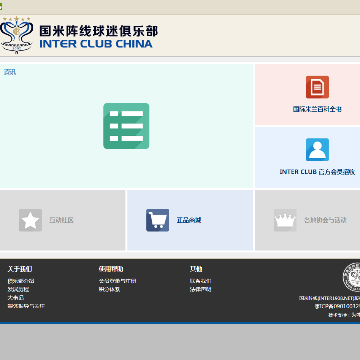Screen dimensions: 360x360
Task: Open the 联系我们 footer link
Action: point(200,281)
